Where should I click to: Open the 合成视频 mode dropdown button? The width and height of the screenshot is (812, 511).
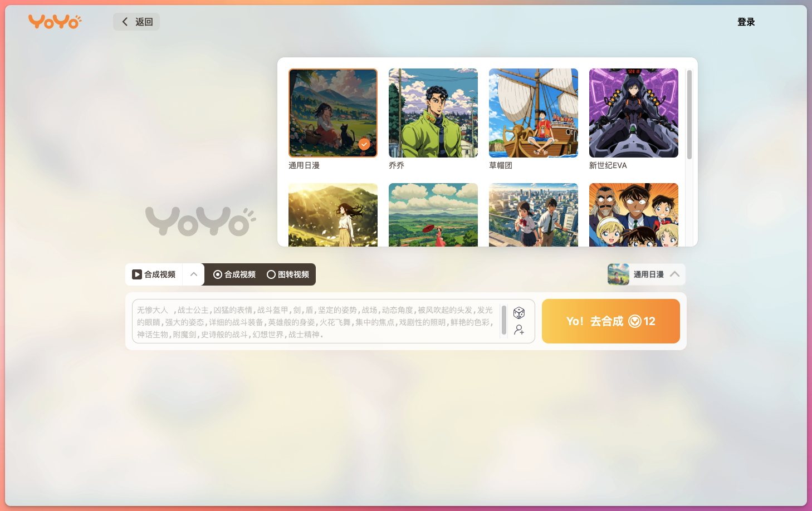[154, 274]
